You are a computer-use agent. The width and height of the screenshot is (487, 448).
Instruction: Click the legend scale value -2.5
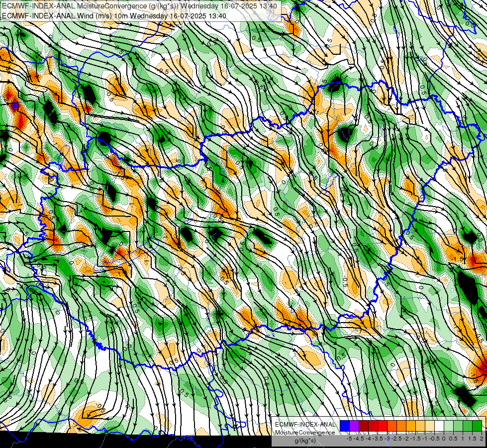coord(397,439)
